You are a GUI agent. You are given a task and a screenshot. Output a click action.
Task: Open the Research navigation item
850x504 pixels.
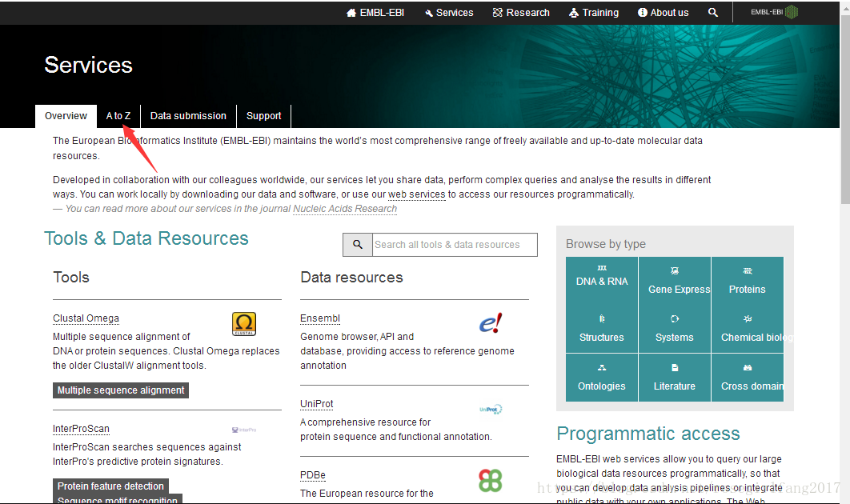point(521,13)
